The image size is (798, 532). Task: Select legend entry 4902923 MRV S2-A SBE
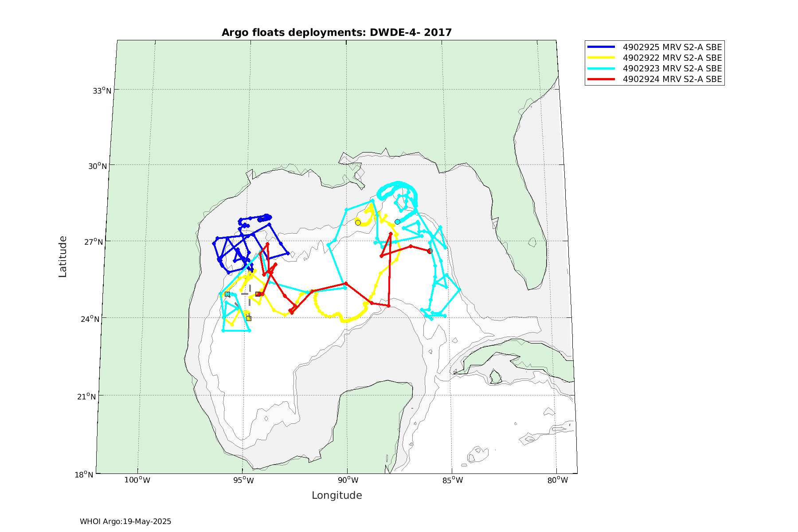click(654, 68)
